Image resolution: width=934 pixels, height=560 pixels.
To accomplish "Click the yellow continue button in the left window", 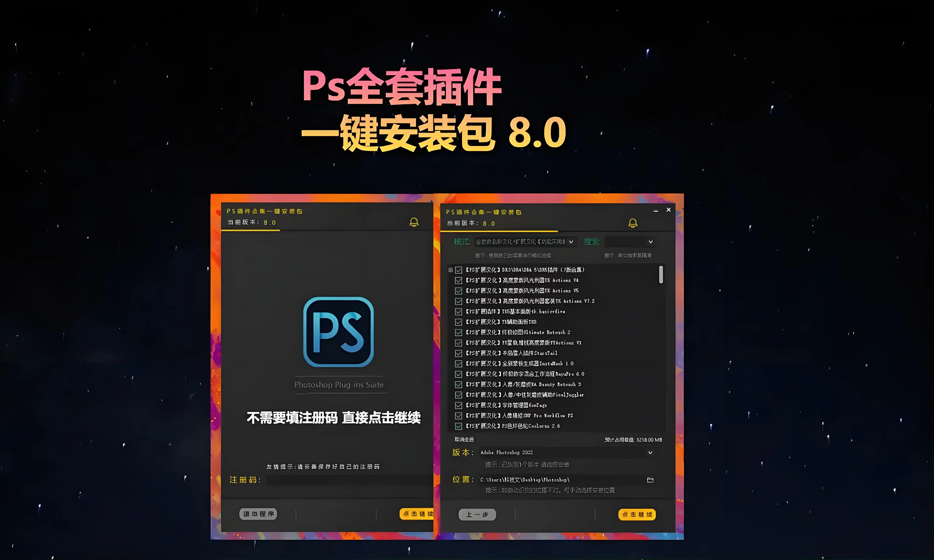I will click(x=416, y=514).
